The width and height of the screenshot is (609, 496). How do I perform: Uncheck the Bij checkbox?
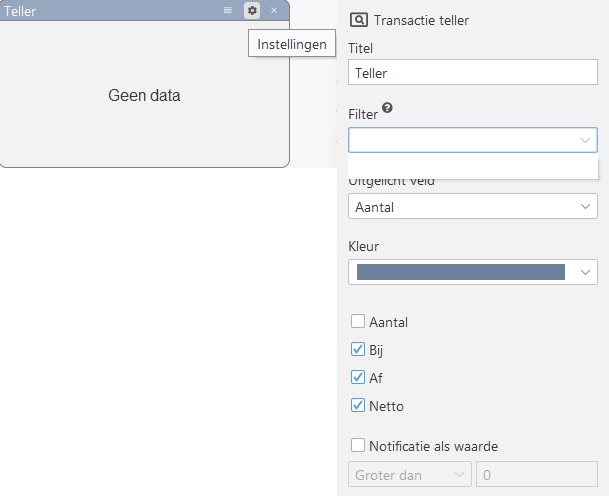click(358, 350)
